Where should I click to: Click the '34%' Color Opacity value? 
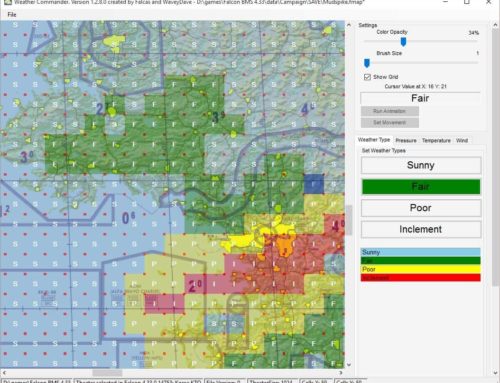click(x=473, y=33)
